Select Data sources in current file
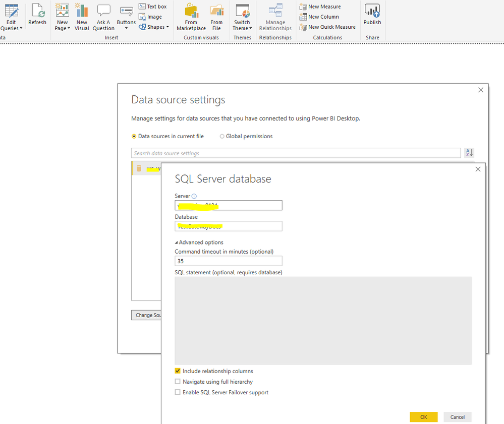Image resolution: width=504 pixels, height=424 pixels. point(167,136)
